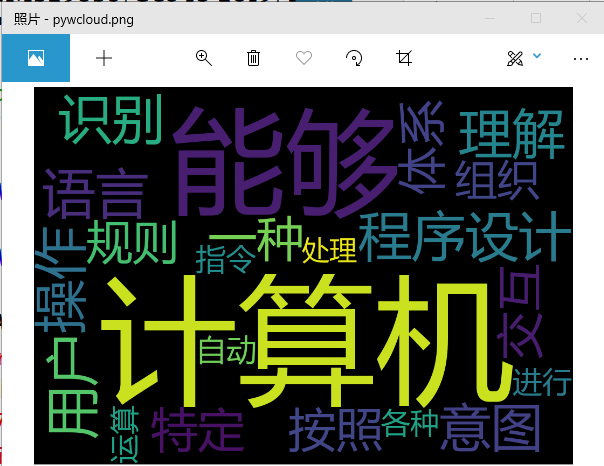Minimize the Photos window
Image resolution: width=604 pixels, height=466 pixels.
pyautogui.click(x=490, y=18)
